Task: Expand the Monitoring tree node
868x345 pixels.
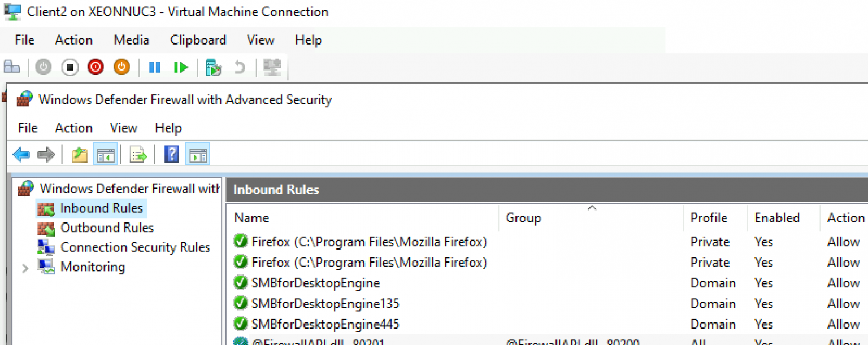Action: 25,267
